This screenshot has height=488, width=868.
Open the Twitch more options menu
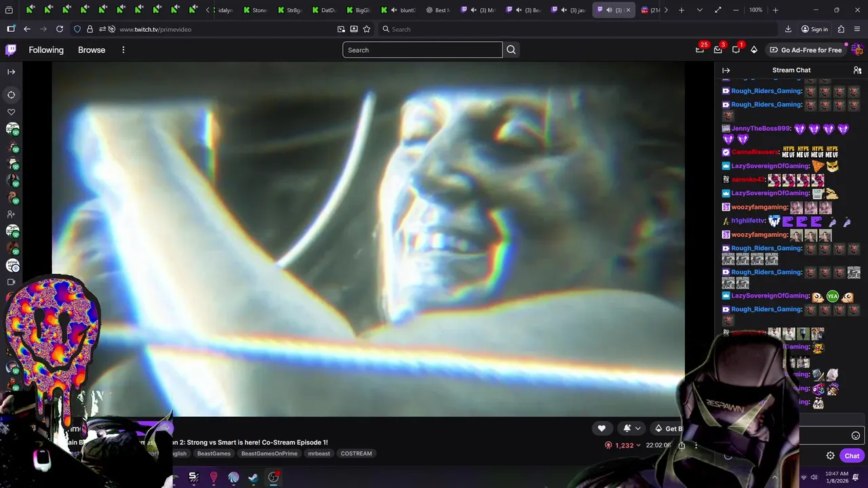tap(123, 50)
